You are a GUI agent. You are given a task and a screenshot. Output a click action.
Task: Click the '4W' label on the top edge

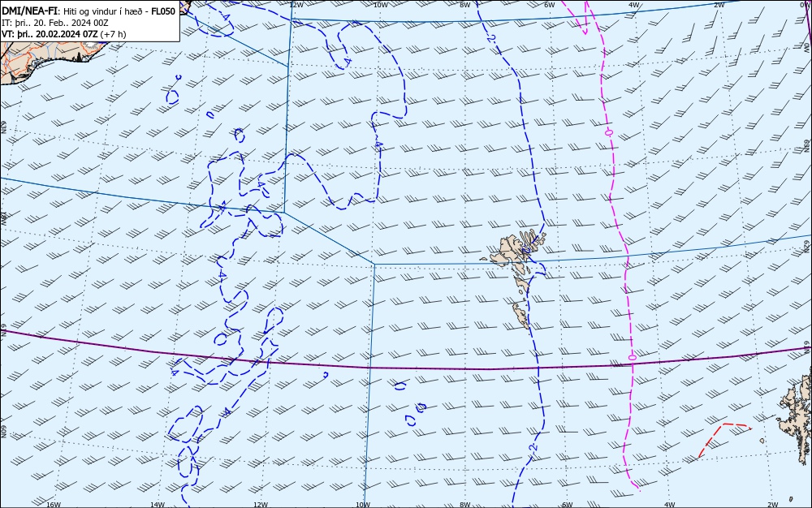pyautogui.click(x=634, y=5)
